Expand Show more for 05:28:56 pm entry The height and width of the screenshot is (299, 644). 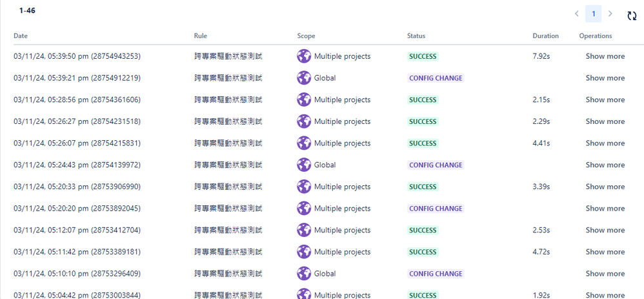pos(605,100)
